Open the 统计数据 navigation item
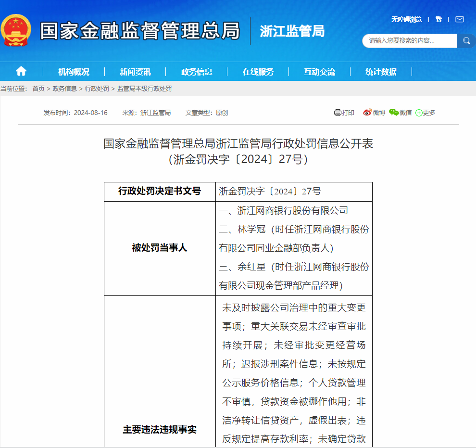Image resolution: width=476 pixels, height=448 pixels. pyautogui.click(x=381, y=72)
